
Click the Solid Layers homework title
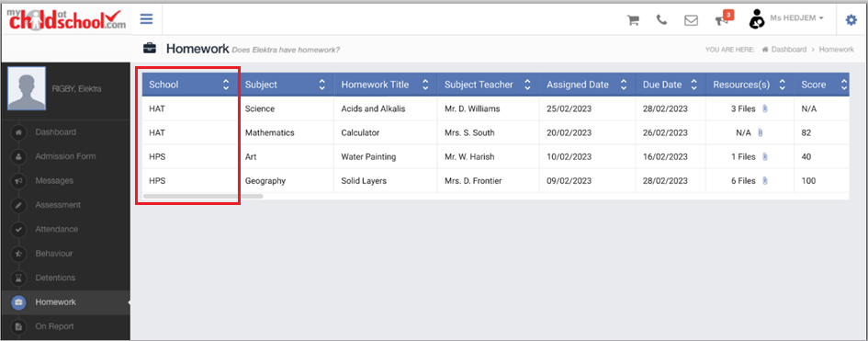point(364,181)
